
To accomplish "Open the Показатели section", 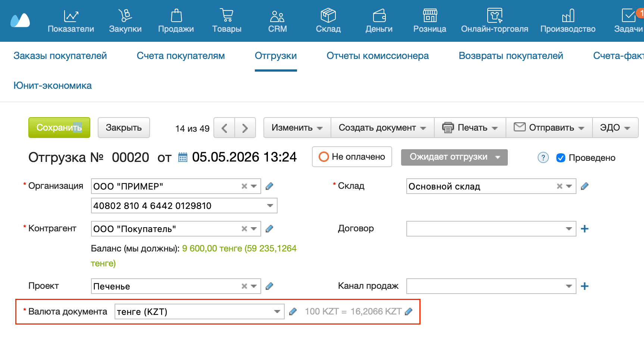I will coord(71,21).
